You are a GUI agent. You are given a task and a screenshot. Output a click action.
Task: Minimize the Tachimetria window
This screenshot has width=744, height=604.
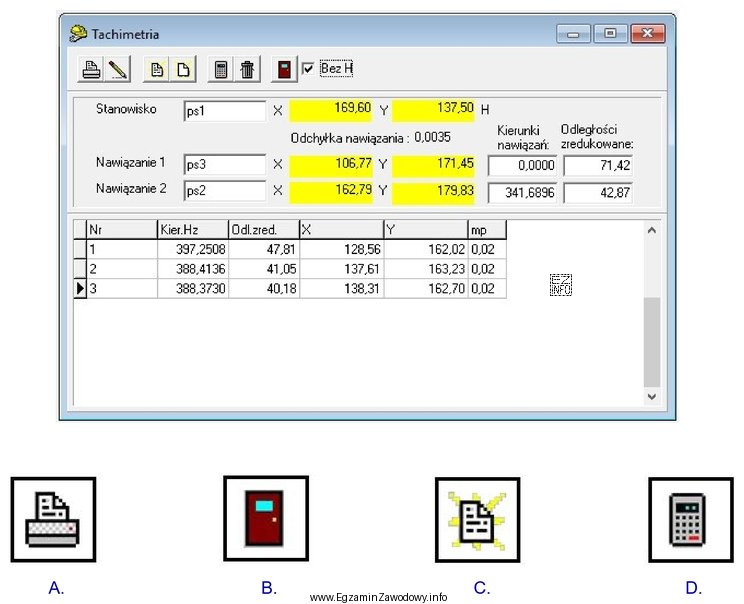pyautogui.click(x=573, y=34)
